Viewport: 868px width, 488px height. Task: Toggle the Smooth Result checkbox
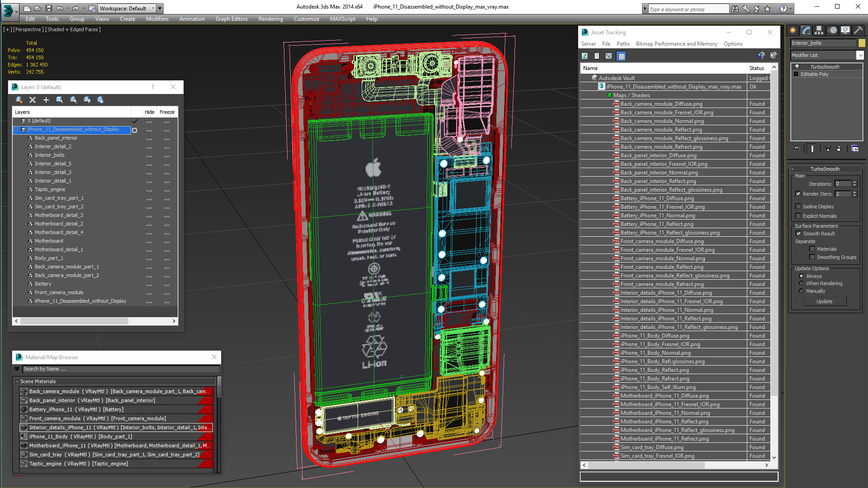pos(799,234)
